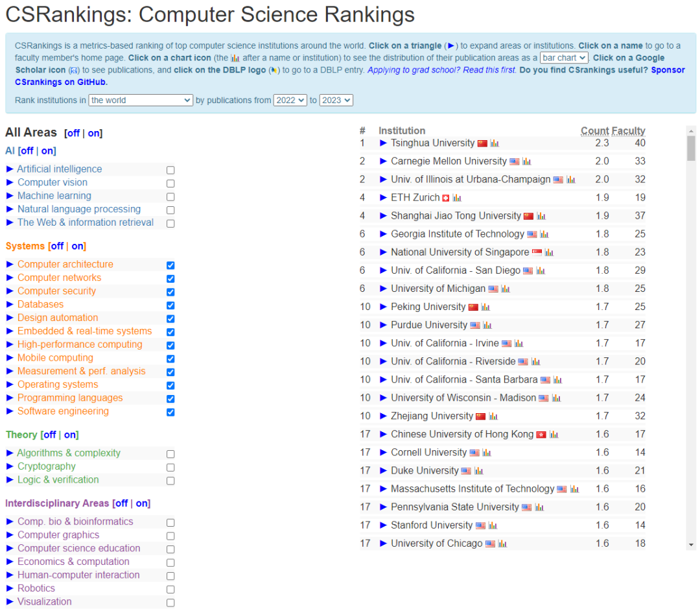Click chart icon for Peking University
This screenshot has width=700, height=611.
485,307
